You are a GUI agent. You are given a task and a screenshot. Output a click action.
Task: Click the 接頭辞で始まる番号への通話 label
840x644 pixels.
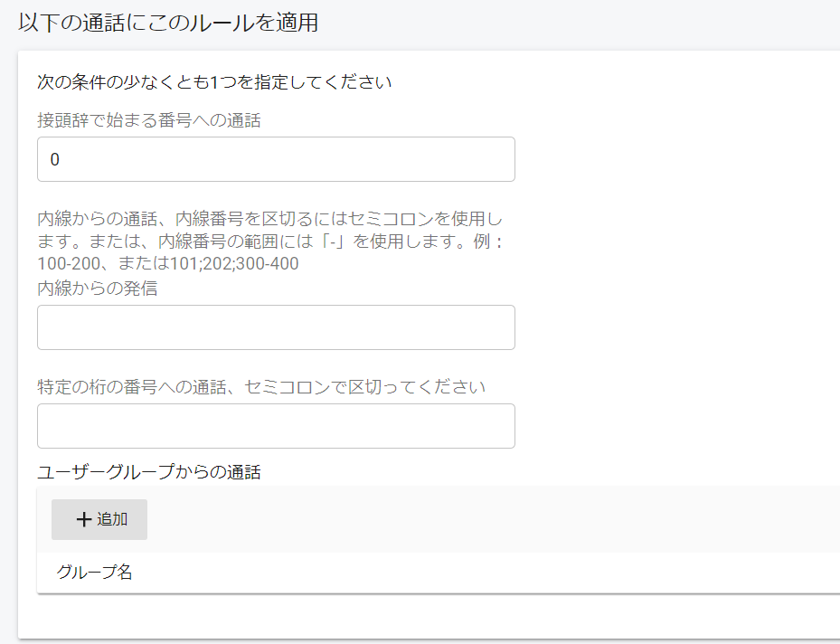(149, 120)
